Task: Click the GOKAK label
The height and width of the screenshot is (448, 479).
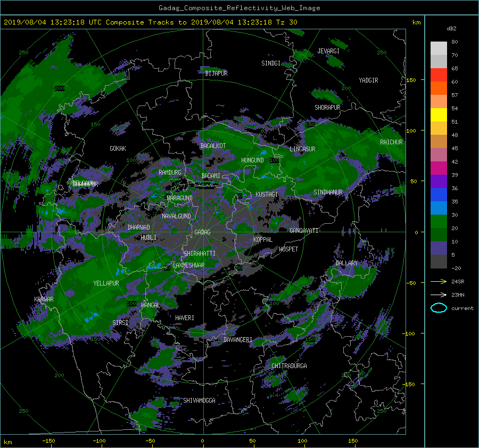Action: [118, 148]
